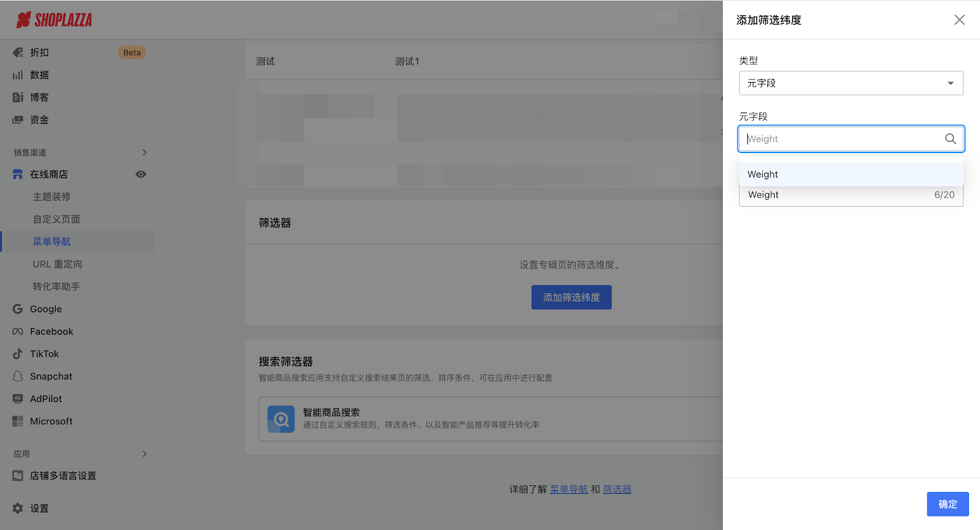
Task: Toggle the online store eye icon
Action: pyautogui.click(x=141, y=174)
